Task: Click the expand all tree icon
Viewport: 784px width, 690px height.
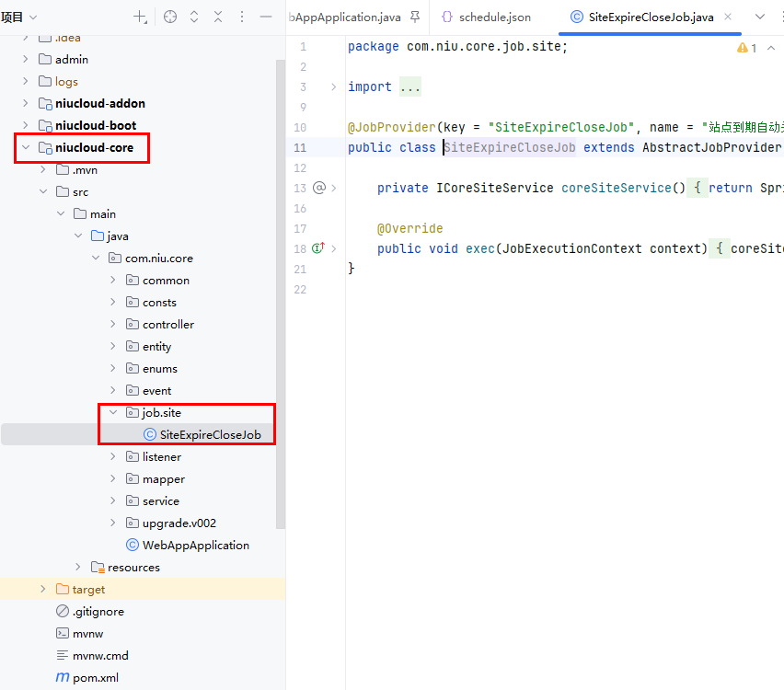Action: pyautogui.click(x=194, y=17)
